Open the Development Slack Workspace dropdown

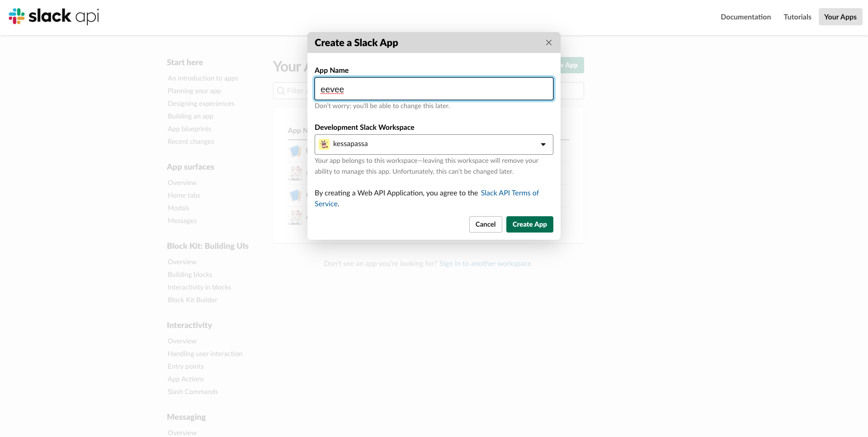pyautogui.click(x=434, y=144)
